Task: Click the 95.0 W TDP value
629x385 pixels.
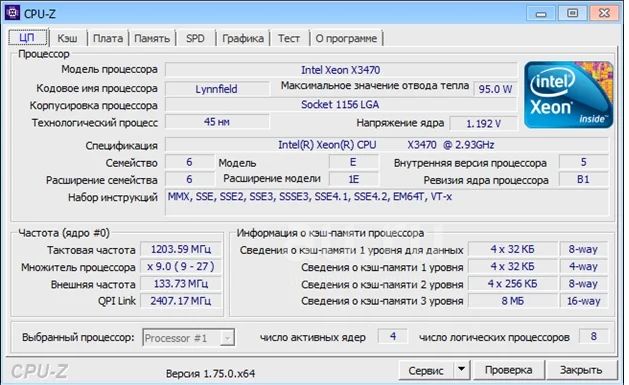Action: (x=495, y=89)
